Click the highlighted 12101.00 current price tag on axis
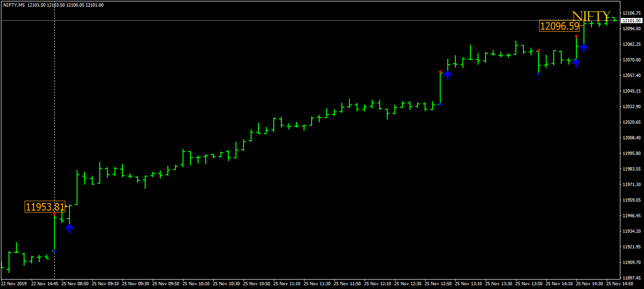The width and height of the screenshot is (644, 289). pos(632,21)
